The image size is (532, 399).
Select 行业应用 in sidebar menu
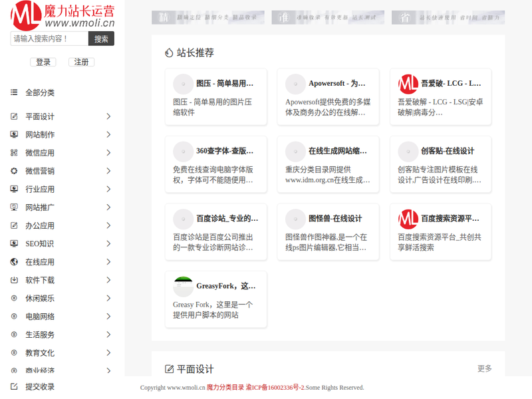click(x=40, y=190)
